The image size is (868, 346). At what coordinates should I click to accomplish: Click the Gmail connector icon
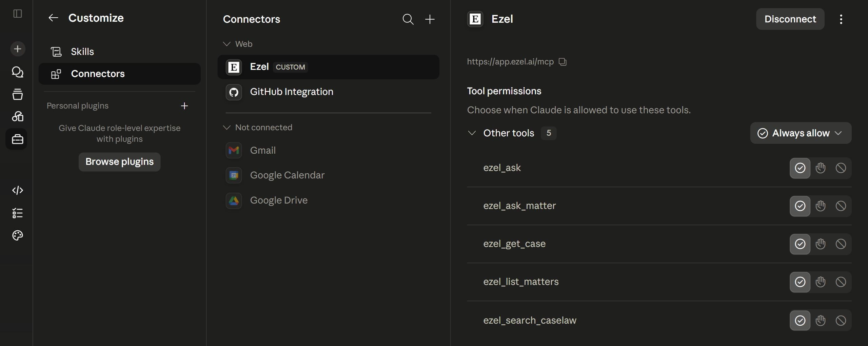[x=234, y=150]
